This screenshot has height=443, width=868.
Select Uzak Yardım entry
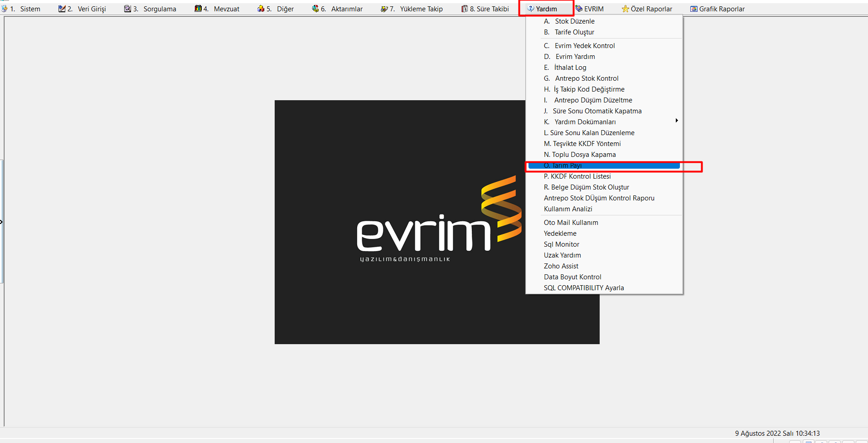pyautogui.click(x=604, y=255)
